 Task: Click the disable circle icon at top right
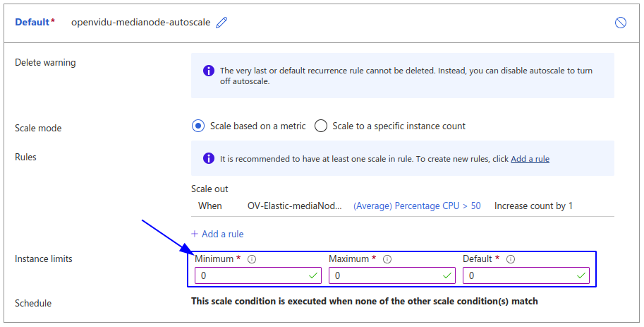click(x=621, y=23)
